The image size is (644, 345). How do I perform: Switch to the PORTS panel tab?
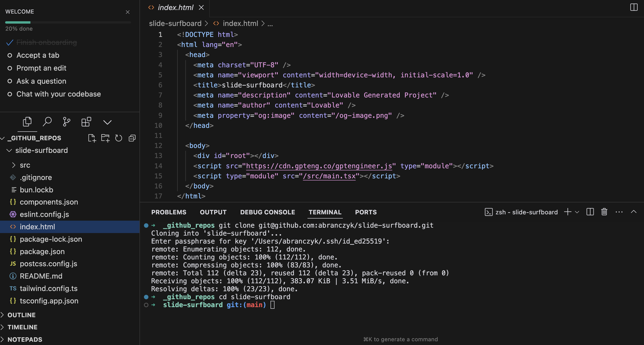pos(366,212)
